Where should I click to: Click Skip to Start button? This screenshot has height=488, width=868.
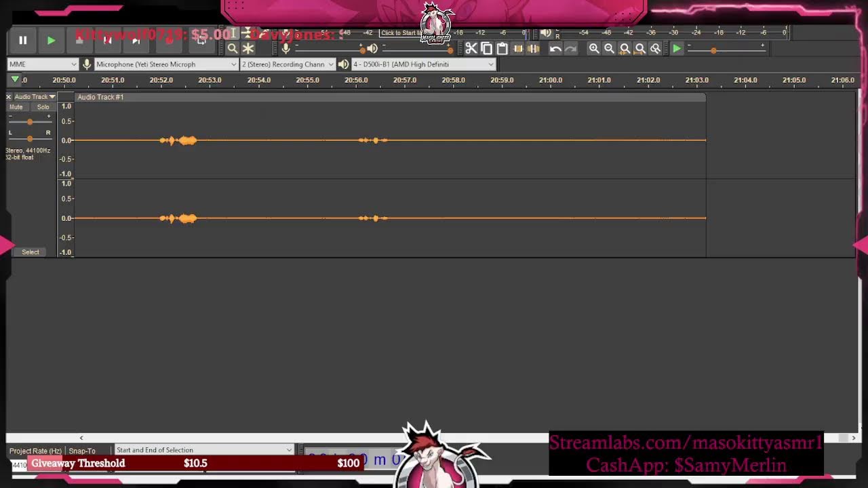click(107, 41)
